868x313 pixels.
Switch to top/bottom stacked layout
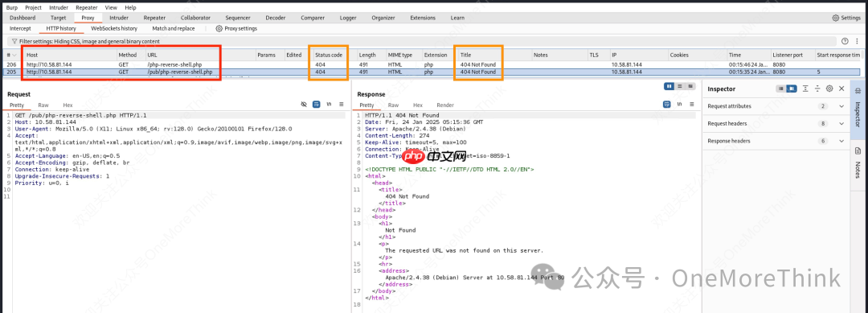tap(680, 86)
